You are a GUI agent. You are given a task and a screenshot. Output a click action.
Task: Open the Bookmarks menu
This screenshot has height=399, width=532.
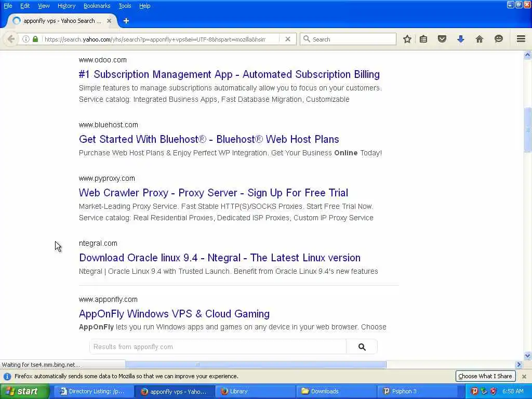[x=97, y=6]
